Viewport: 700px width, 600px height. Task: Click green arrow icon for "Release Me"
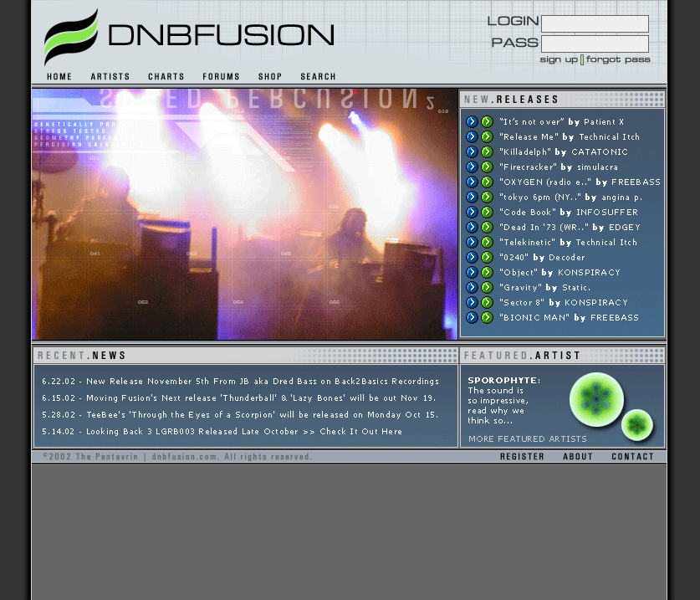coord(487,136)
